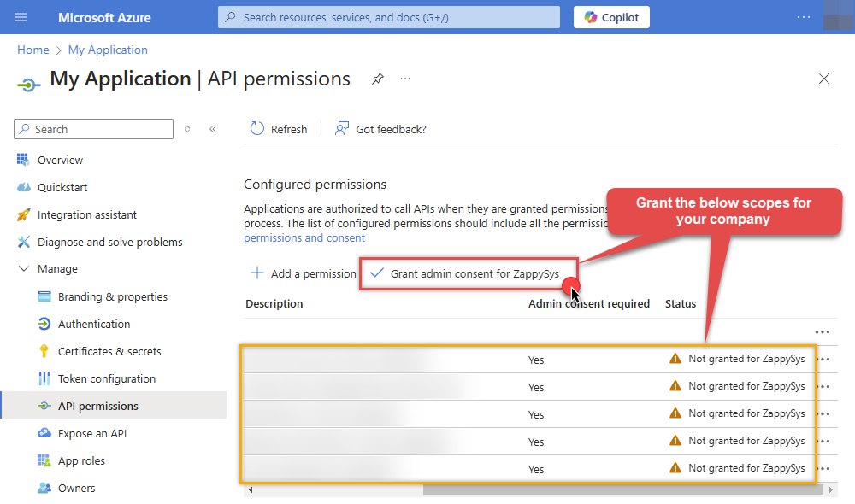Screen dimensions: 855x504
Task: Focus the top resource search box
Action: 389,17
